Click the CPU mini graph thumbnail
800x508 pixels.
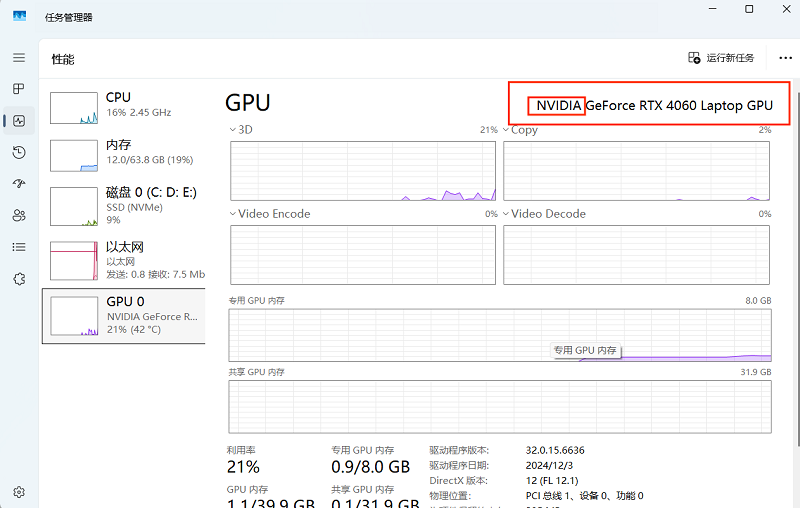point(74,108)
